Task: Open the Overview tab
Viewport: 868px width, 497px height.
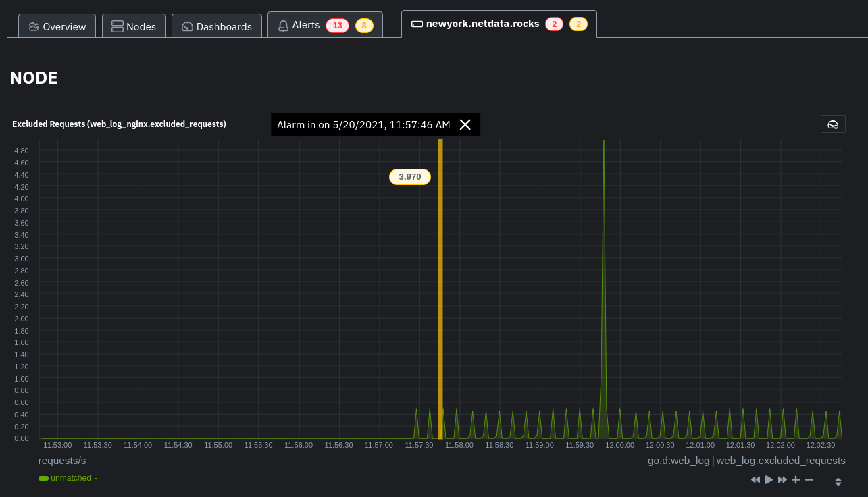Action: pyautogui.click(x=57, y=26)
